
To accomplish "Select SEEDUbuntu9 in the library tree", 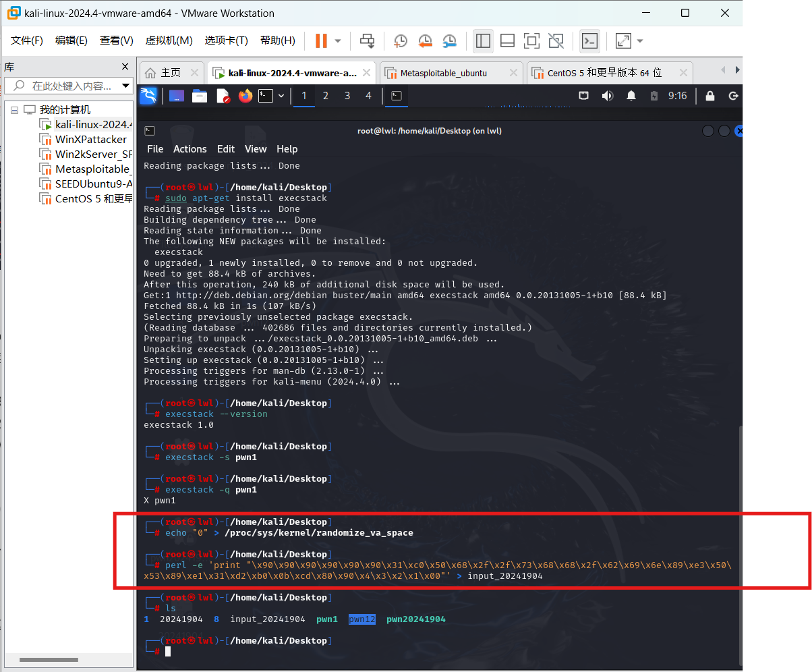I will pos(93,184).
